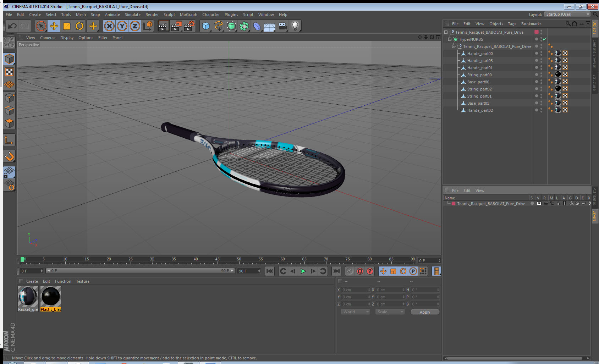Select Base_part01 object

tap(478, 103)
